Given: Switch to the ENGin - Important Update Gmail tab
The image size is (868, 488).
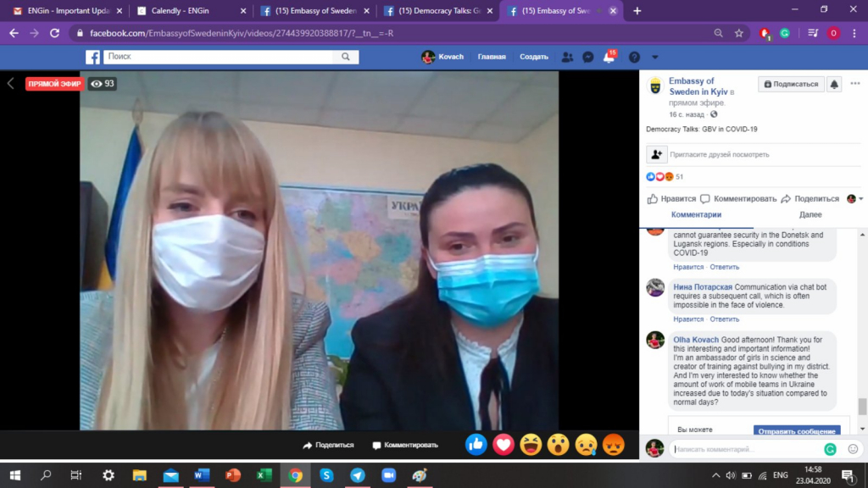Looking at the screenshot, I should coord(68,10).
